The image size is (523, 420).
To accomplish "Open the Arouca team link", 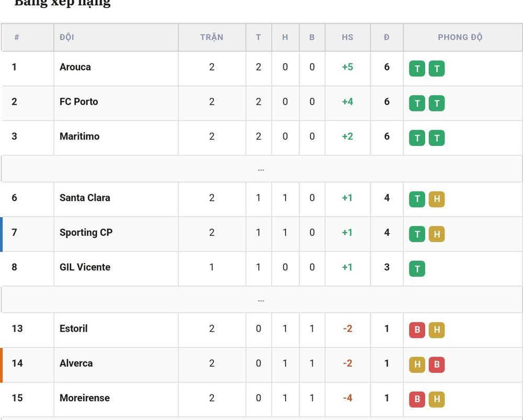I will (x=75, y=67).
